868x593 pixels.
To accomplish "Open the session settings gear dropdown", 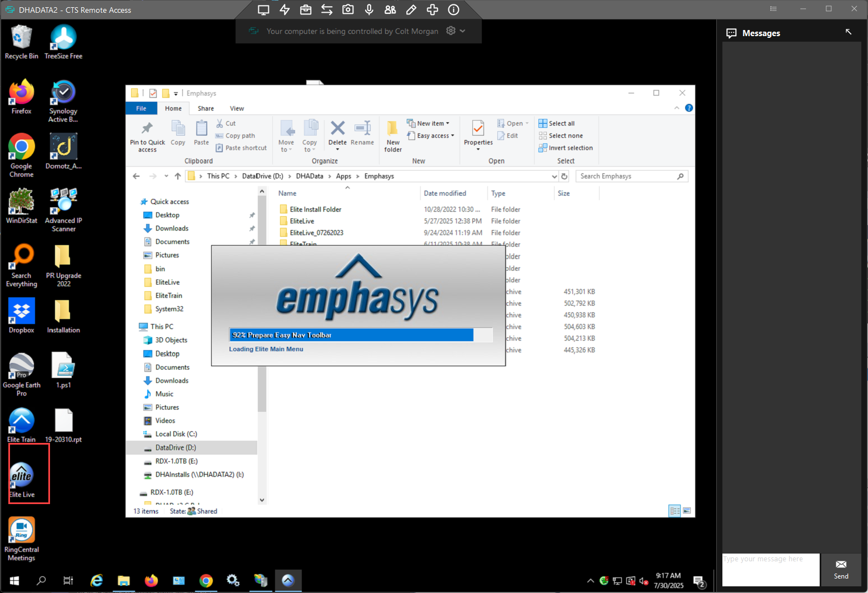I will [x=456, y=31].
